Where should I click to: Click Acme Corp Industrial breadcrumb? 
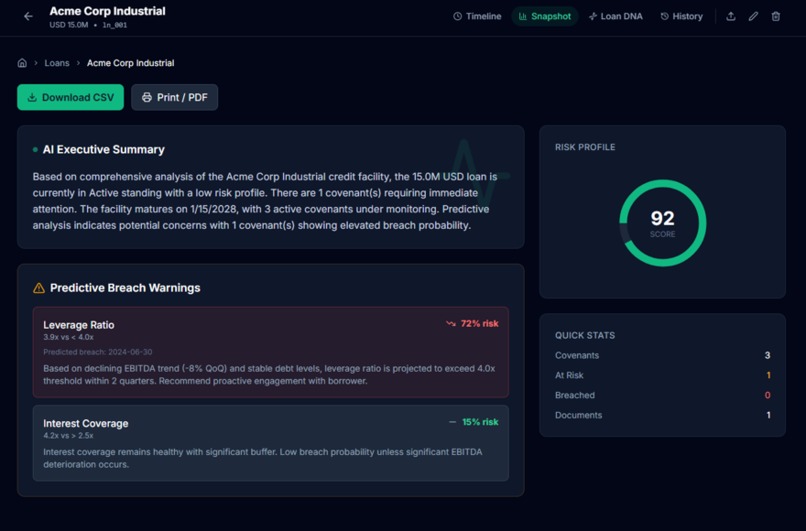(130, 63)
